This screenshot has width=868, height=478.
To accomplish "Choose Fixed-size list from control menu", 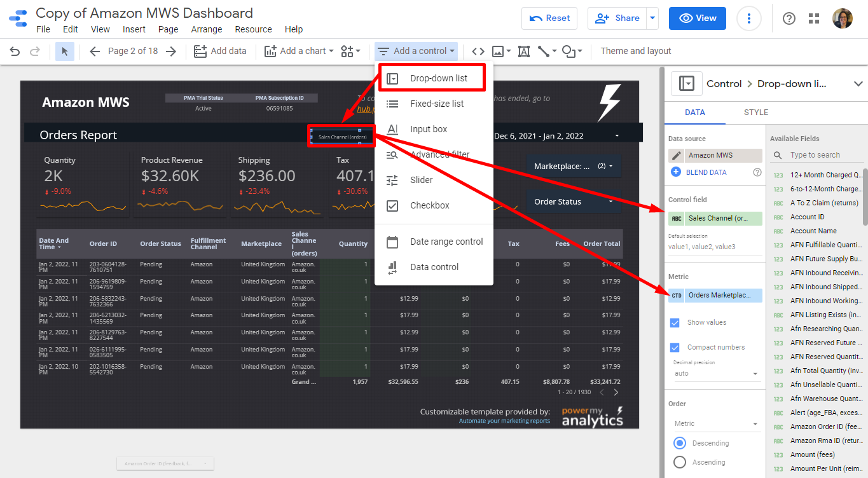I will point(436,104).
